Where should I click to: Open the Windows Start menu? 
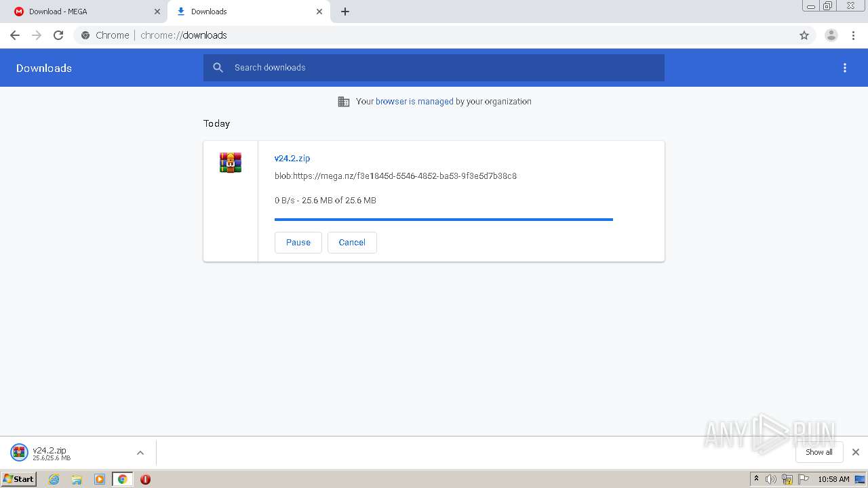19,479
